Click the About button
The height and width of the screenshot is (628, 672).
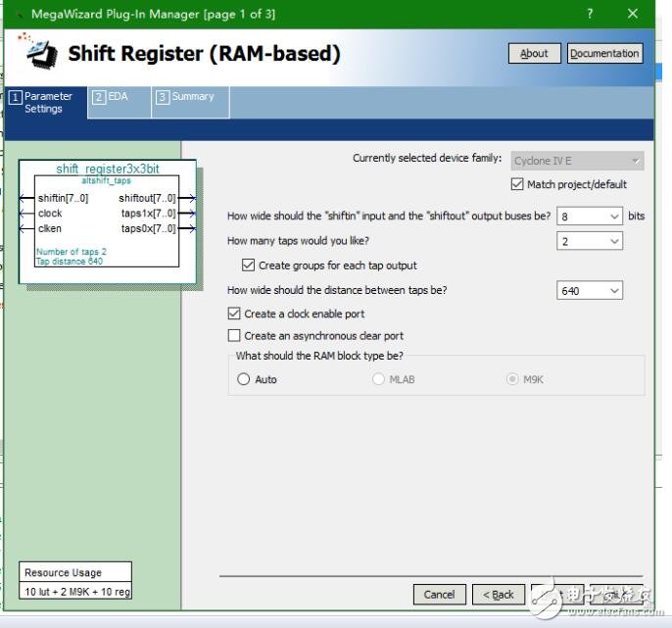[x=534, y=54]
